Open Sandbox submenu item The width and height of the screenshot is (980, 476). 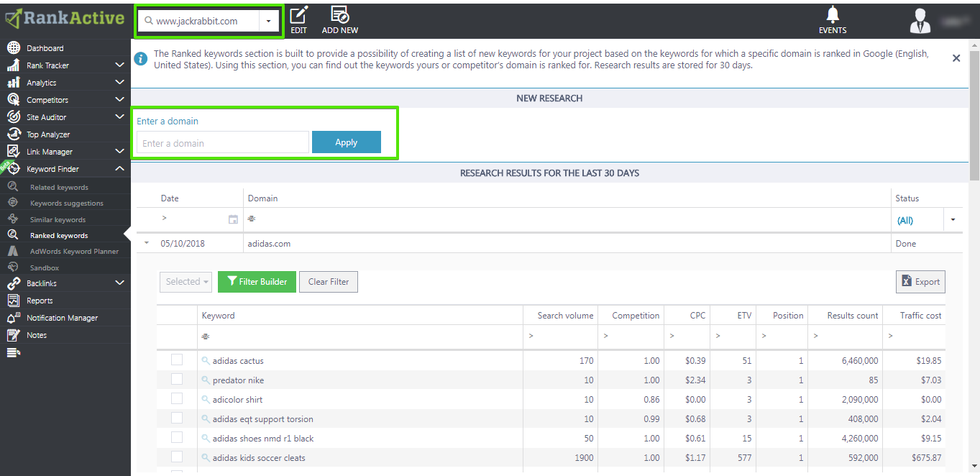[45, 268]
